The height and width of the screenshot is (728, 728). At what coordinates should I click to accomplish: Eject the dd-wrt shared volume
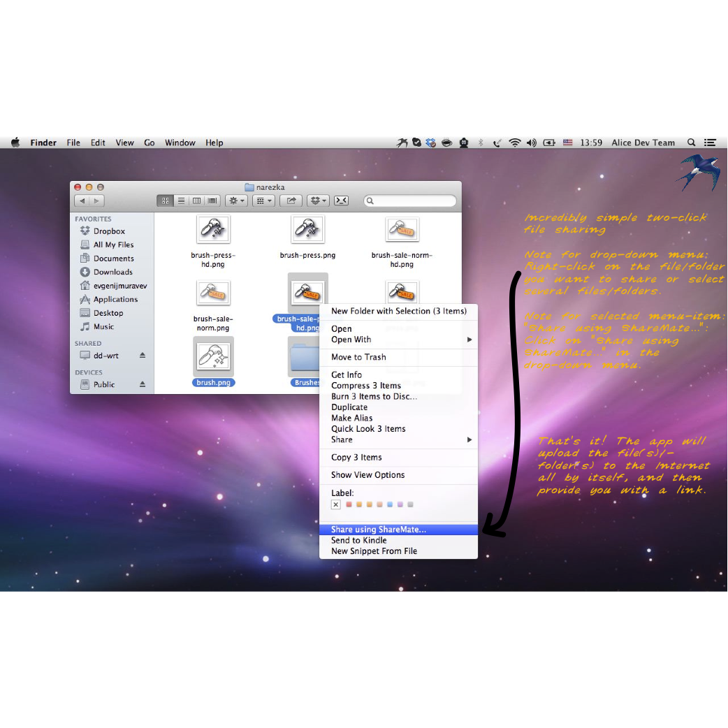click(143, 355)
